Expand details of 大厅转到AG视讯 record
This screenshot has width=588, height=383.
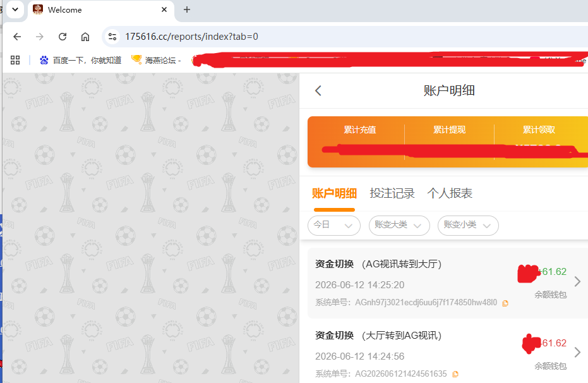[x=577, y=352]
